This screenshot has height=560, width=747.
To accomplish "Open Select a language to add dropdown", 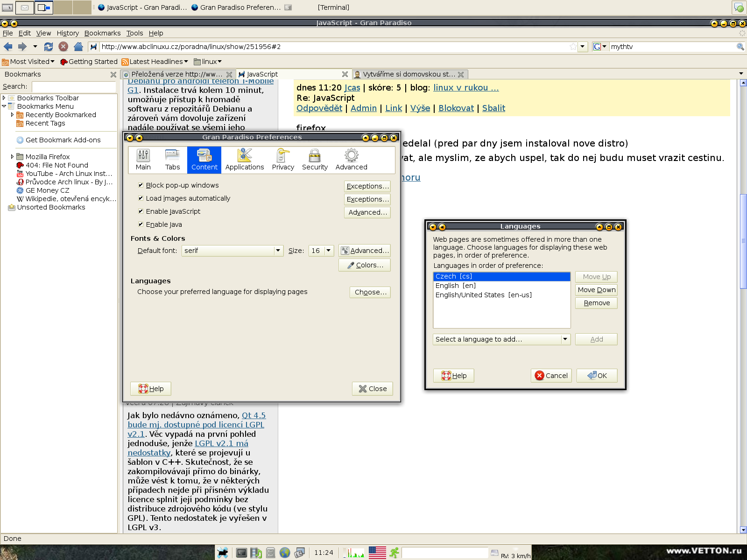I will coord(502,339).
